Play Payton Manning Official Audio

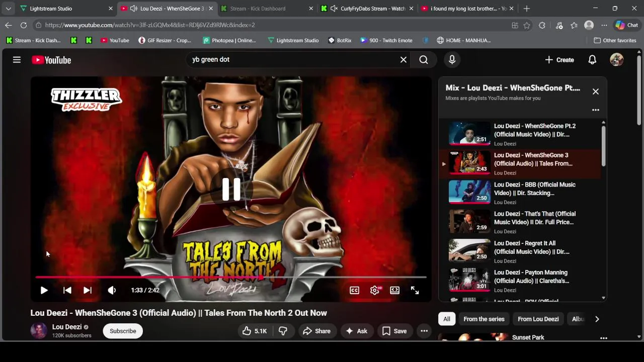pyautogui.click(x=521, y=281)
